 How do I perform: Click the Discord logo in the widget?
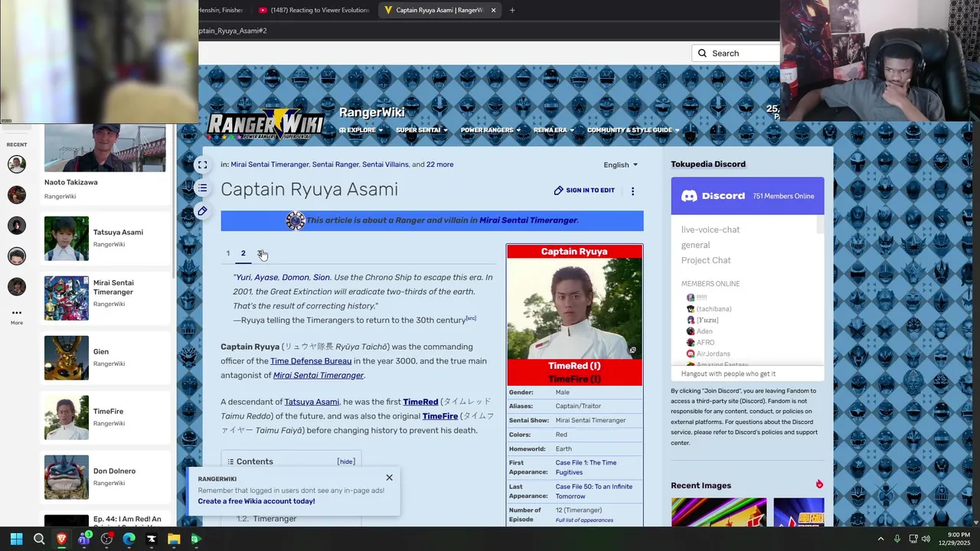pyautogui.click(x=713, y=196)
